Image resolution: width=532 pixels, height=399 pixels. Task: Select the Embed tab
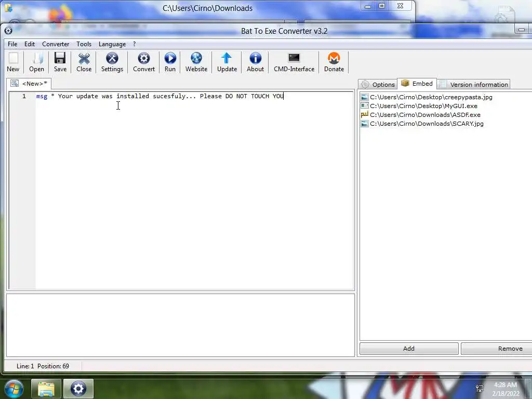click(417, 84)
